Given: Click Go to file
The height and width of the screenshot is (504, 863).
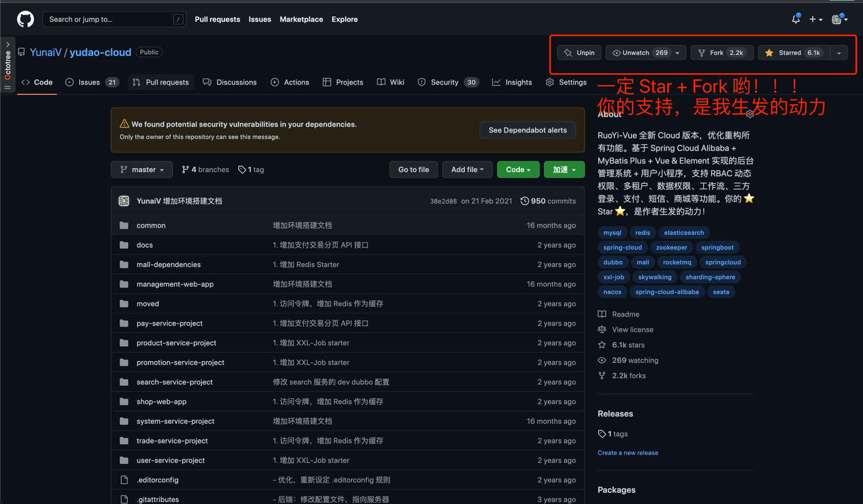Looking at the screenshot, I should tap(413, 169).
